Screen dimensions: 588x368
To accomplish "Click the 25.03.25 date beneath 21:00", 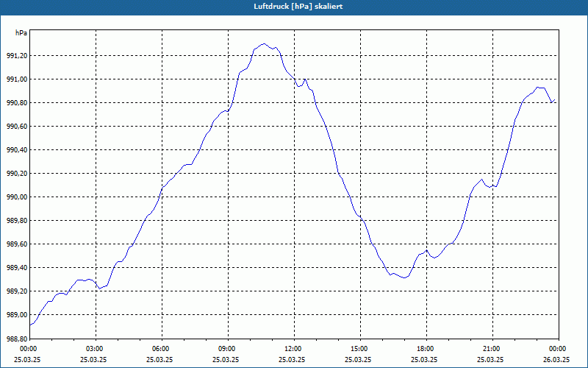I will click(490, 359).
